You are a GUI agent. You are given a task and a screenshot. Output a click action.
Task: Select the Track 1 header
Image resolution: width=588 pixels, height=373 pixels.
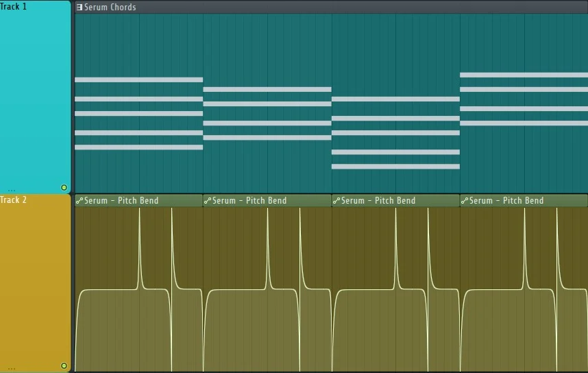point(35,97)
